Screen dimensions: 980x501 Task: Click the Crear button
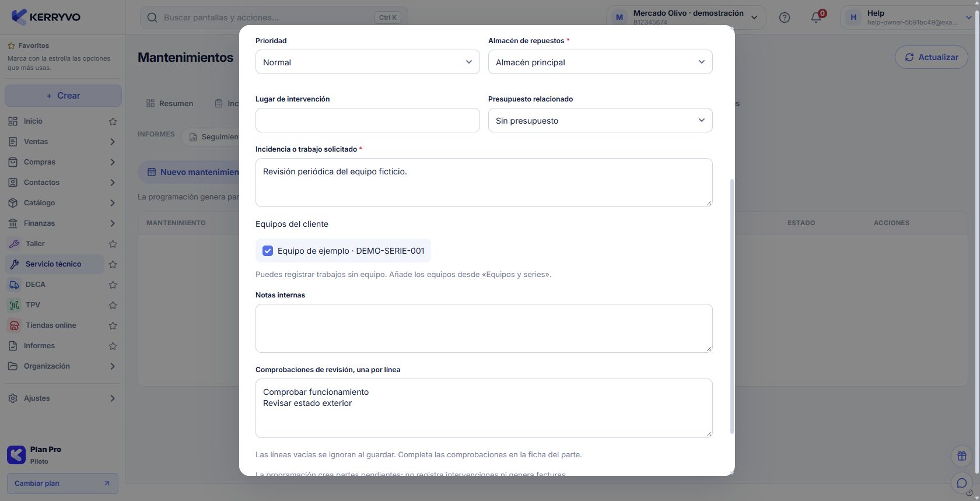[x=63, y=96]
